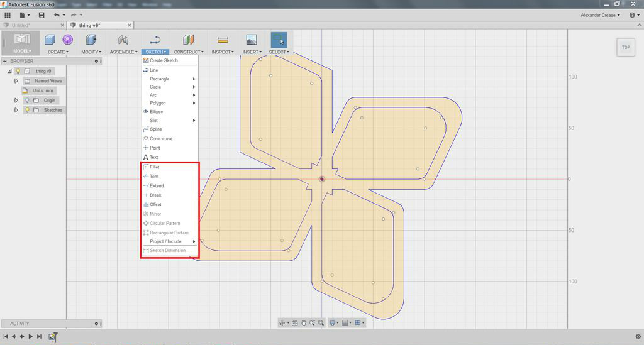Screen dimensions: 644x345
Task: Jump to timeline start
Action: [x=5, y=336]
